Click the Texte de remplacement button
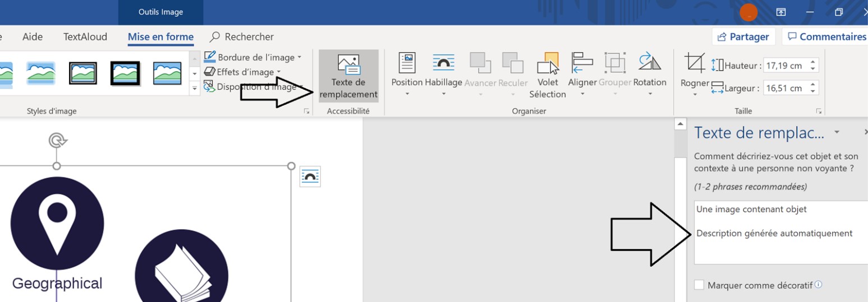The height and width of the screenshot is (302, 868). click(348, 76)
